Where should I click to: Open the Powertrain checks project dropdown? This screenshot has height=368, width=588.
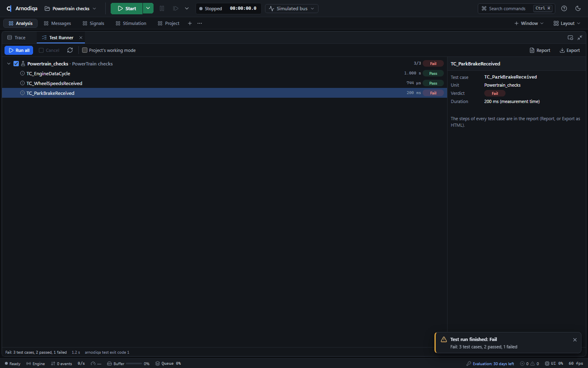click(71, 9)
